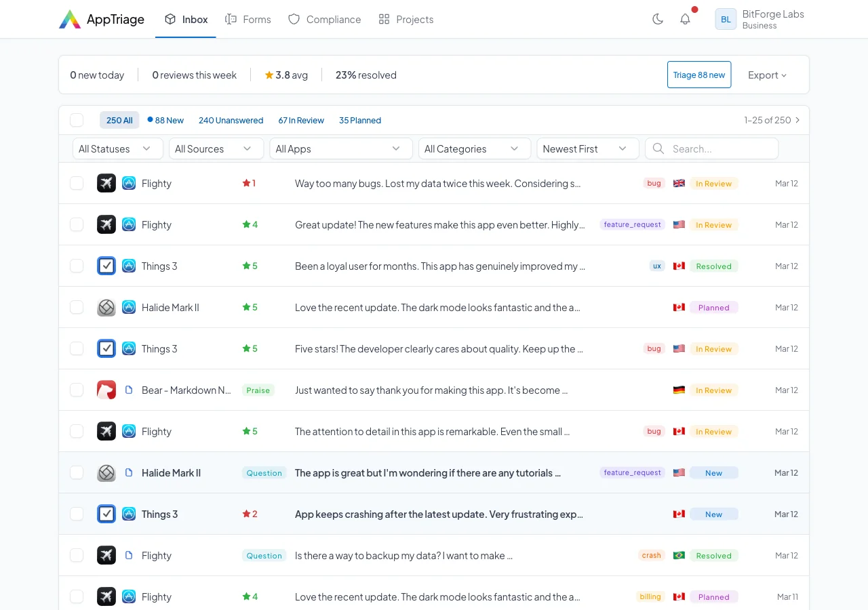Filter by 240 Unanswered link
Image resolution: width=868 pixels, height=610 pixels.
(x=231, y=120)
